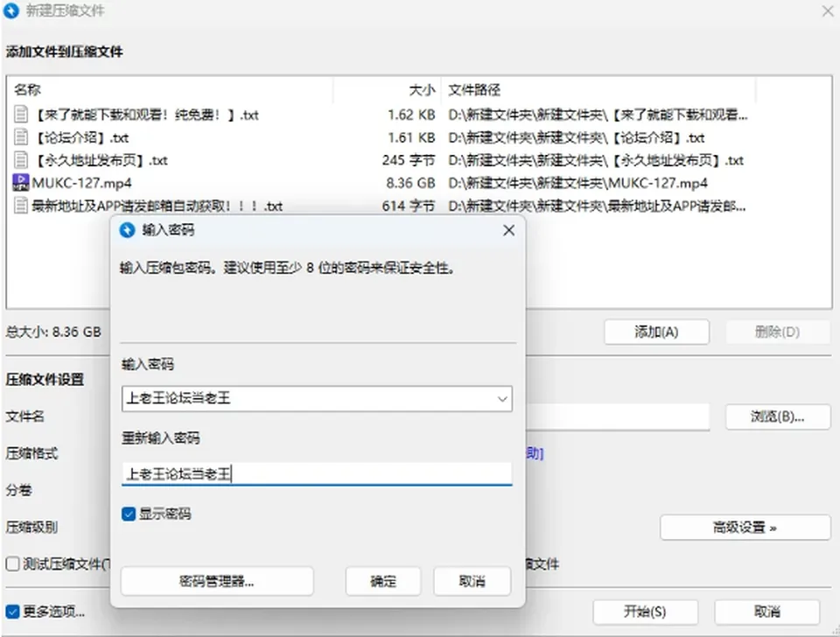
Task: Click 取消 in the main compression window
Action: 767,612
